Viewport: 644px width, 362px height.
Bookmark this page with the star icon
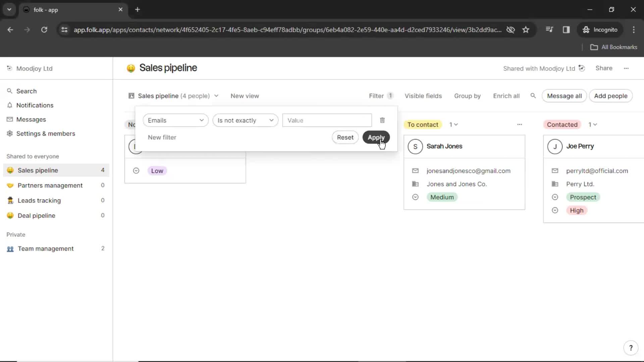pyautogui.click(x=526, y=30)
